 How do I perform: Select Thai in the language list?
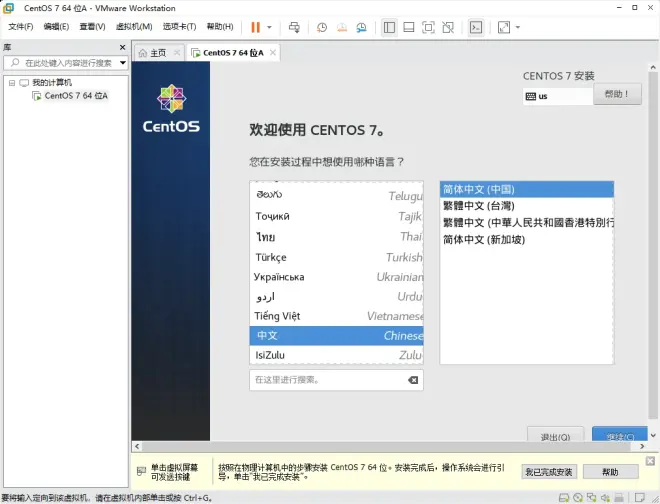[x=336, y=237]
